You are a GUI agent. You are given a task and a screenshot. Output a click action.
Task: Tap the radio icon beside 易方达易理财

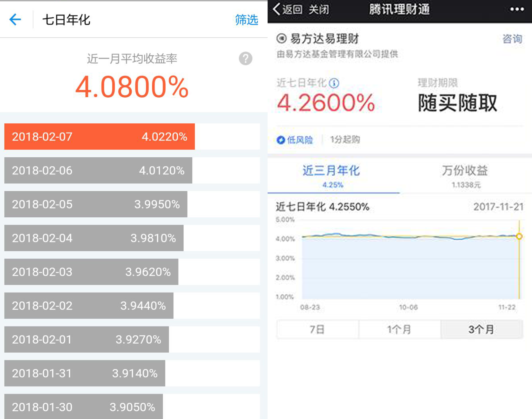pos(281,39)
